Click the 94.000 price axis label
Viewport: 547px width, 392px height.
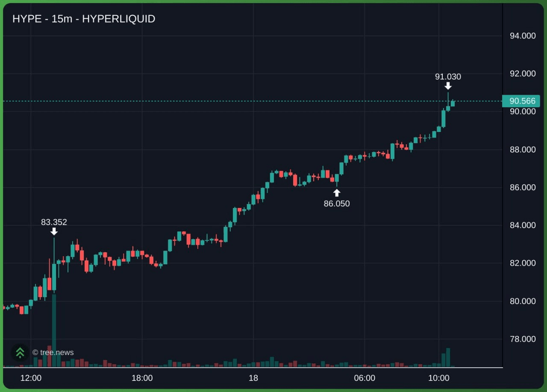coord(523,36)
